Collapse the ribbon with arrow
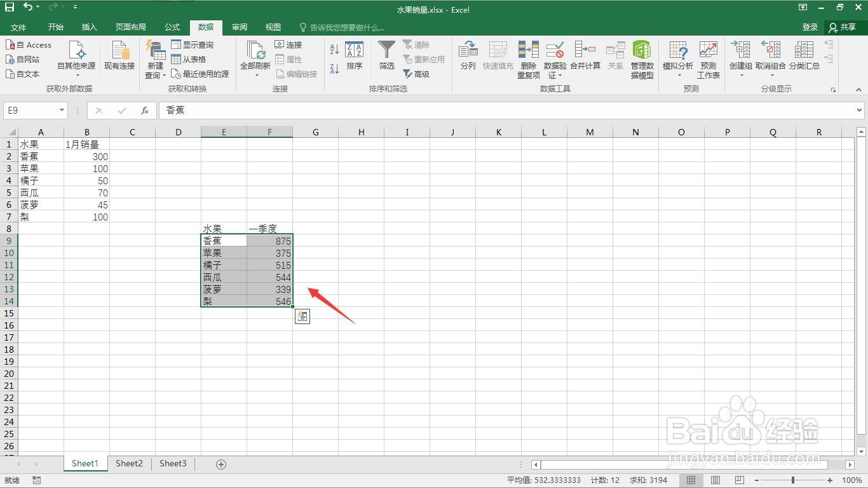The image size is (868, 488). pos(860,90)
